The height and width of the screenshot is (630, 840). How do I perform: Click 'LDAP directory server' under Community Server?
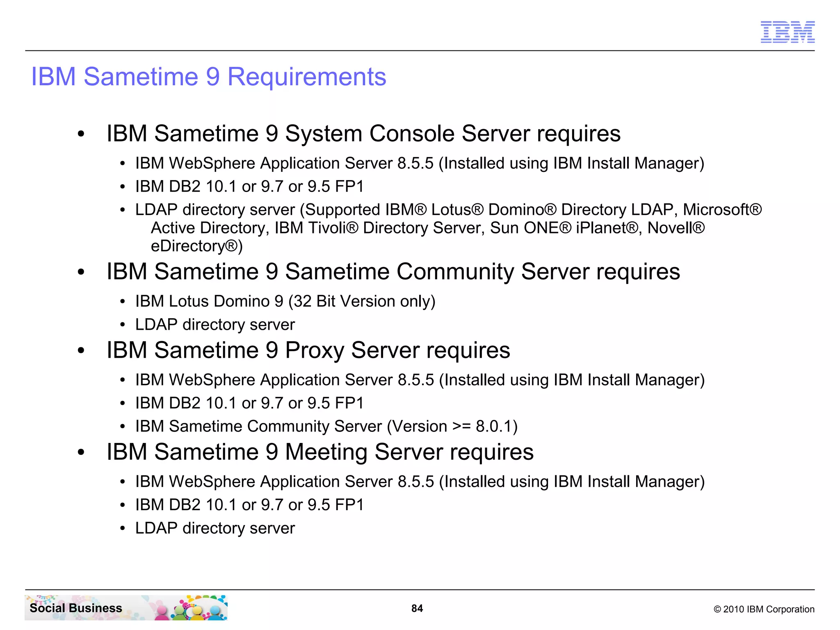(x=215, y=325)
